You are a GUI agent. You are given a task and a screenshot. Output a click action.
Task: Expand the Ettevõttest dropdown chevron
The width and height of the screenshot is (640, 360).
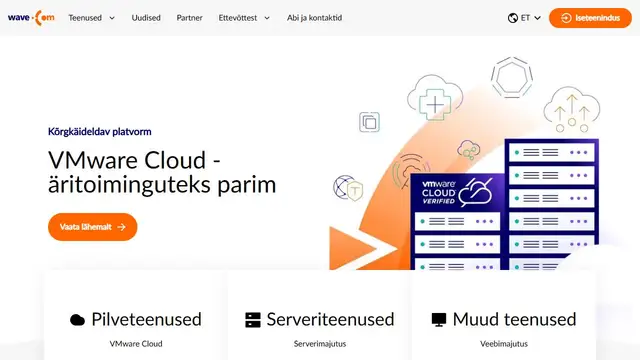coord(267,18)
